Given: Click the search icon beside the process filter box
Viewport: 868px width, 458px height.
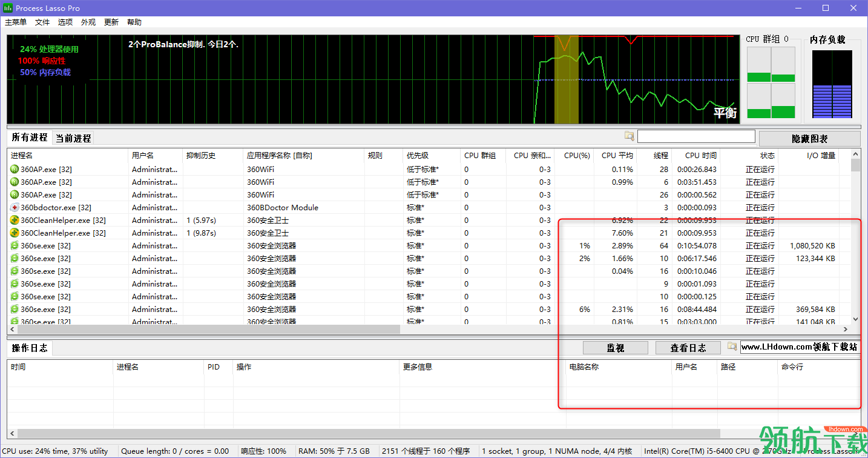Looking at the screenshot, I should [x=630, y=136].
